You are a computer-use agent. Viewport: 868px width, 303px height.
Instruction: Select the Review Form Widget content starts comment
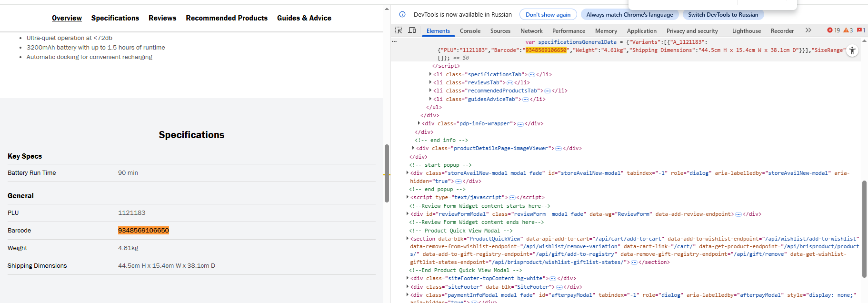479,206
